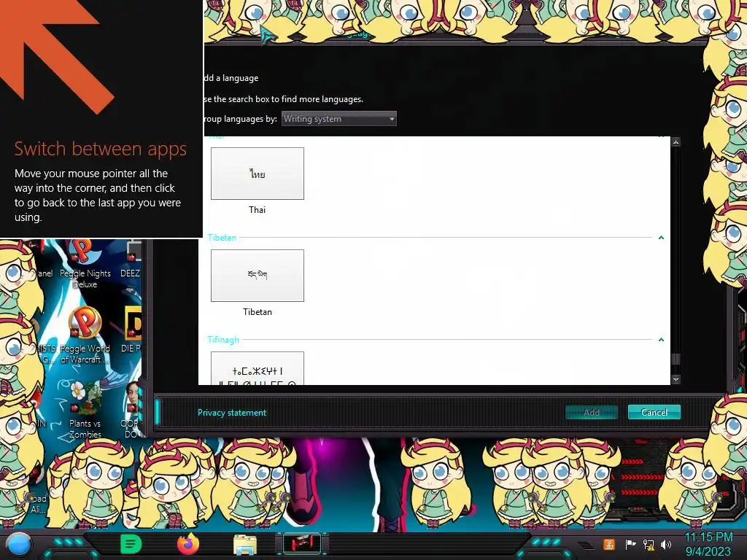Collapse the Tifinagh group with its chevron

tap(661, 340)
